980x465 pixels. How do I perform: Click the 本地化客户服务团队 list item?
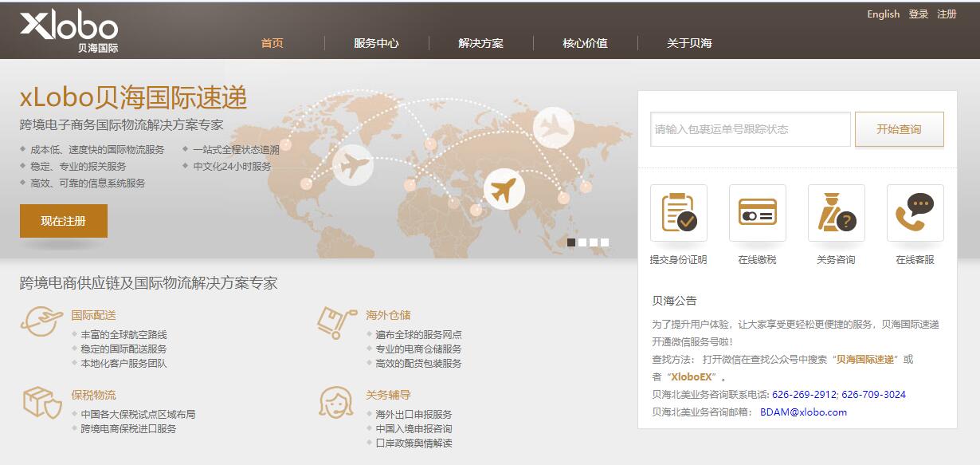coord(123,364)
